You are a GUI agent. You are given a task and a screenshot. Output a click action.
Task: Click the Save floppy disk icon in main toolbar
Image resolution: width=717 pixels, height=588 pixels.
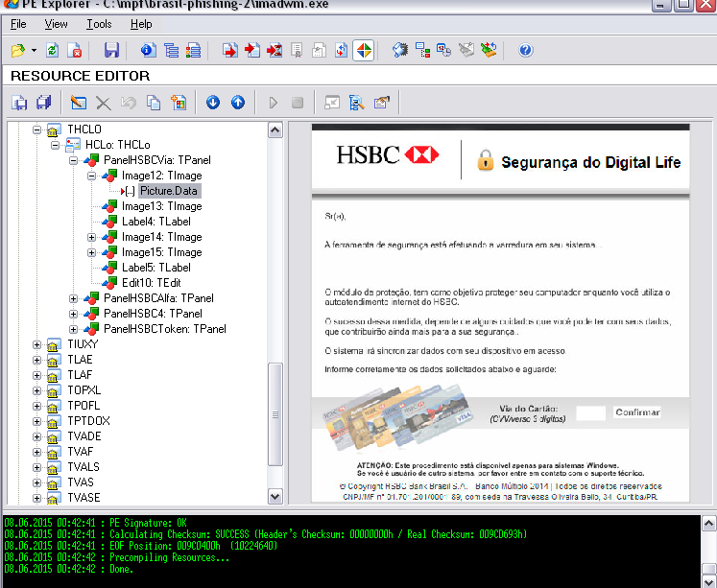pyautogui.click(x=111, y=50)
